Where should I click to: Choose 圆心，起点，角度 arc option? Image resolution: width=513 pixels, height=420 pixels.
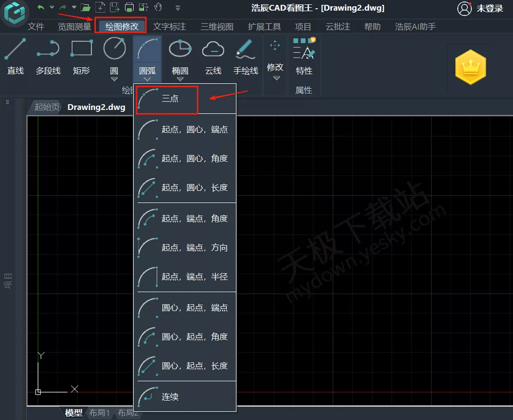tap(186, 337)
